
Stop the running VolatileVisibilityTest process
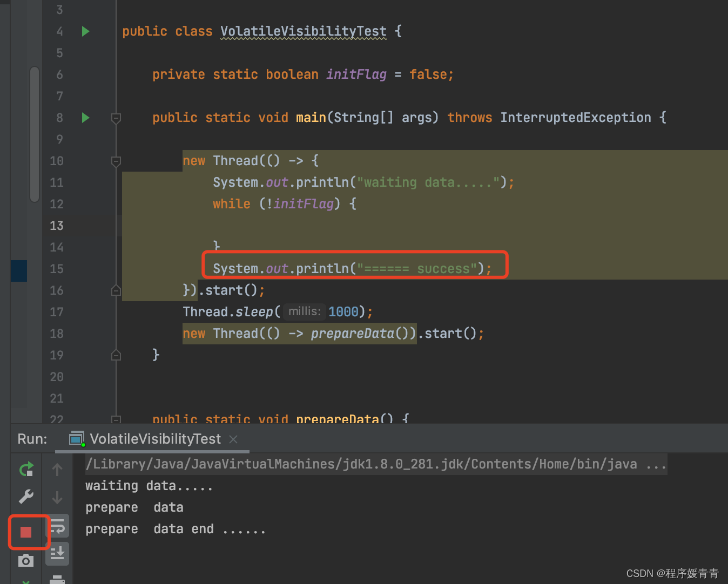[x=27, y=532]
